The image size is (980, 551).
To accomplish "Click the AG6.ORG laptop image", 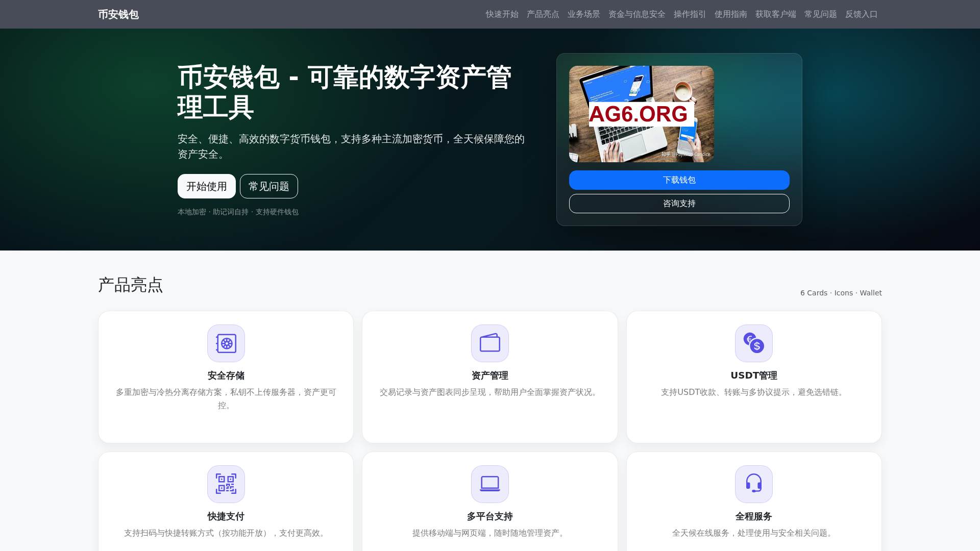I will click(x=642, y=114).
